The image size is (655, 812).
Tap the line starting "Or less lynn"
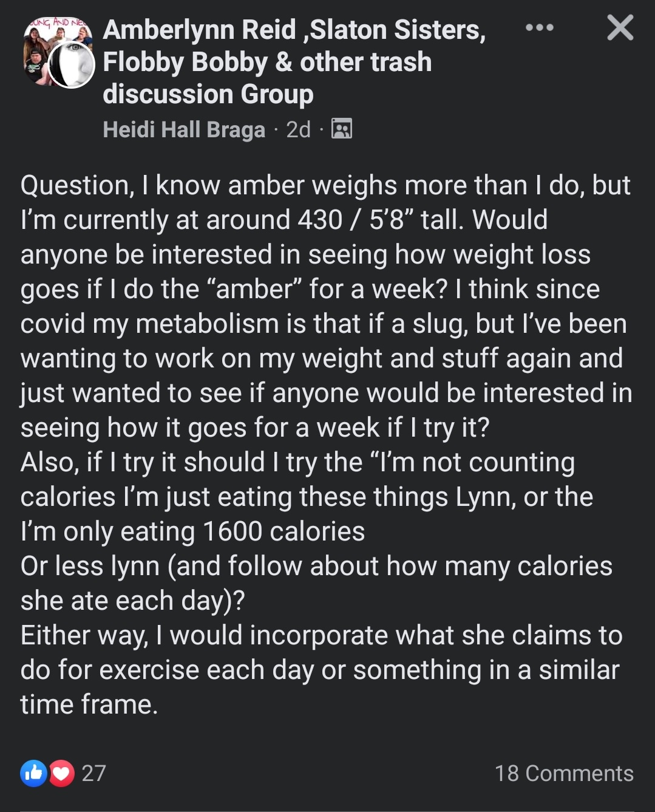[316, 566]
